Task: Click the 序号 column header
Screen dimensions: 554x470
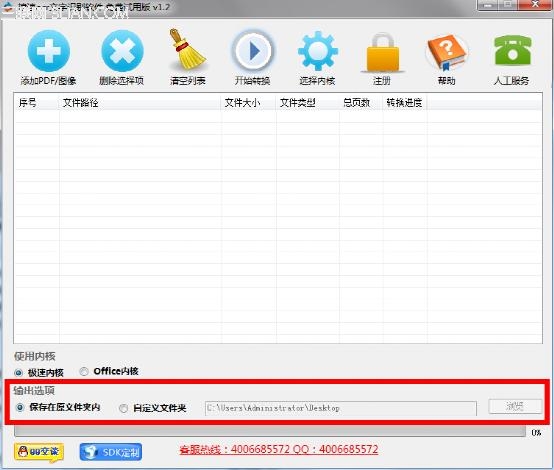Action: (x=36, y=103)
